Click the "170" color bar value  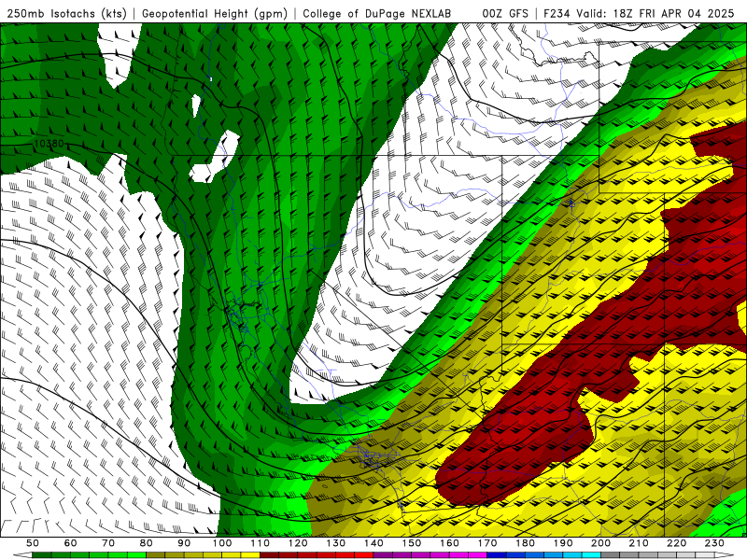tap(487, 543)
